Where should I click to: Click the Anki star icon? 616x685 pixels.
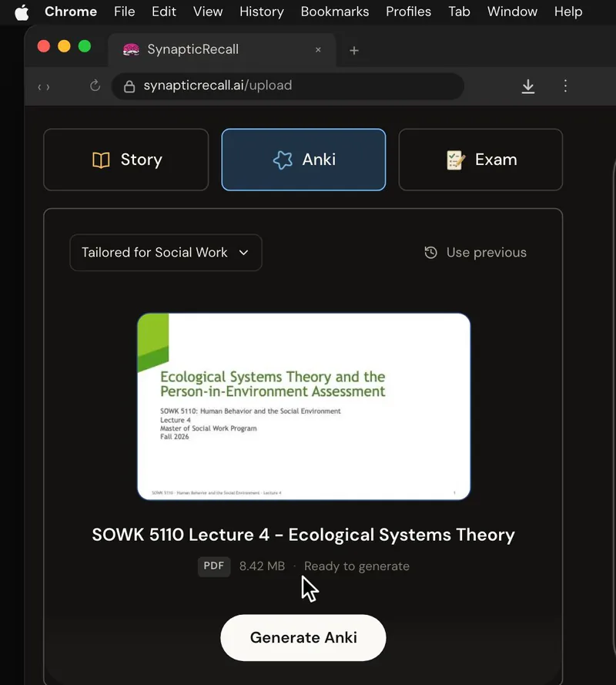pyautogui.click(x=283, y=160)
